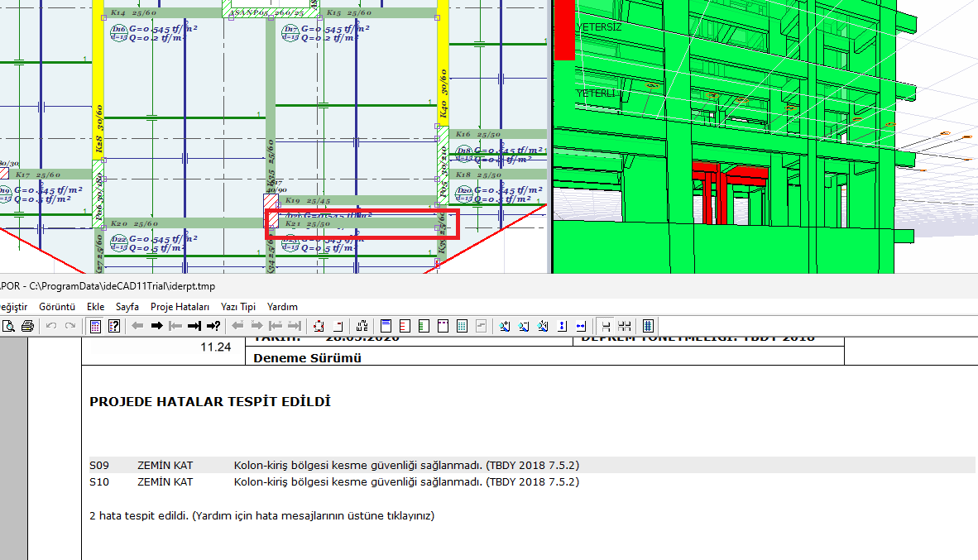Click the '11.24' version number in report
The image size is (978, 560).
pyautogui.click(x=216, y=347)
